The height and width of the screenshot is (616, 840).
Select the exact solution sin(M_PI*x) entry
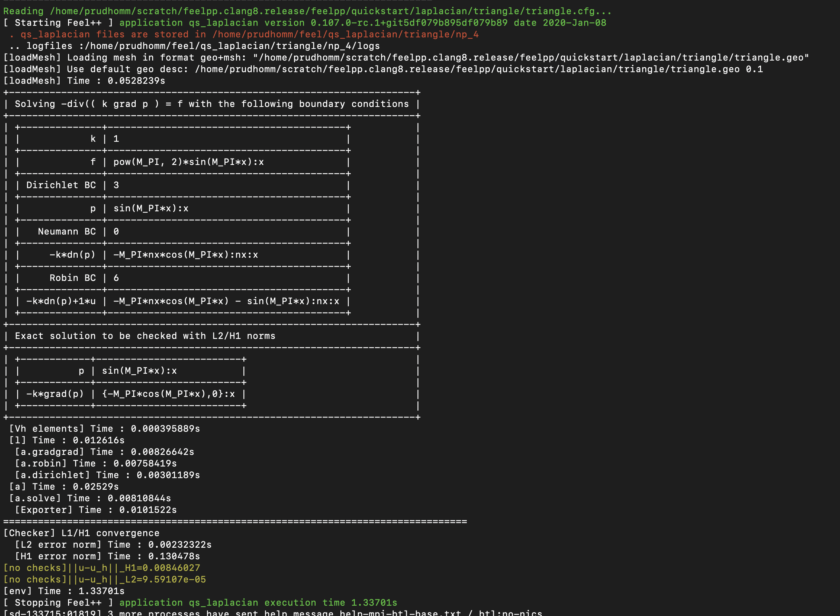coord(145,371)
